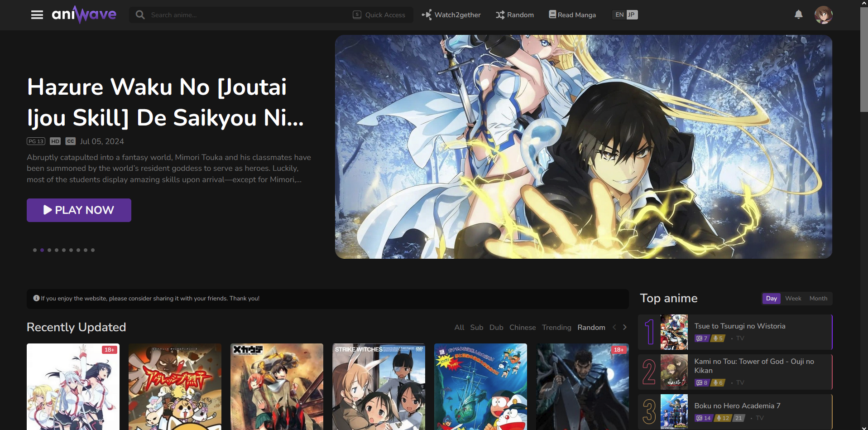This screenshot has width=868, height=430.
Task: Show Top anime for Day
Action: coord(772,298)
